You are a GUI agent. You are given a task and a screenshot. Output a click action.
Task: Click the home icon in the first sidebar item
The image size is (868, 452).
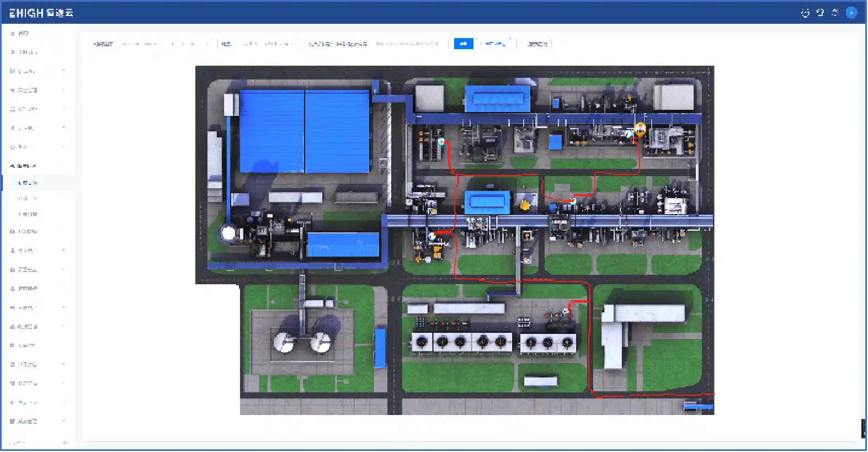point(13,34)
